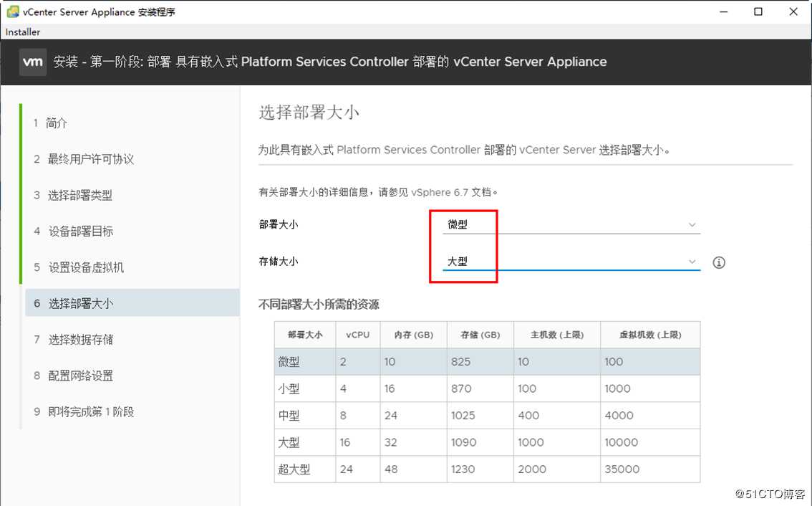
Task: Click host limit value 2000
Action: pyautogui.click(x=532, y=469)
